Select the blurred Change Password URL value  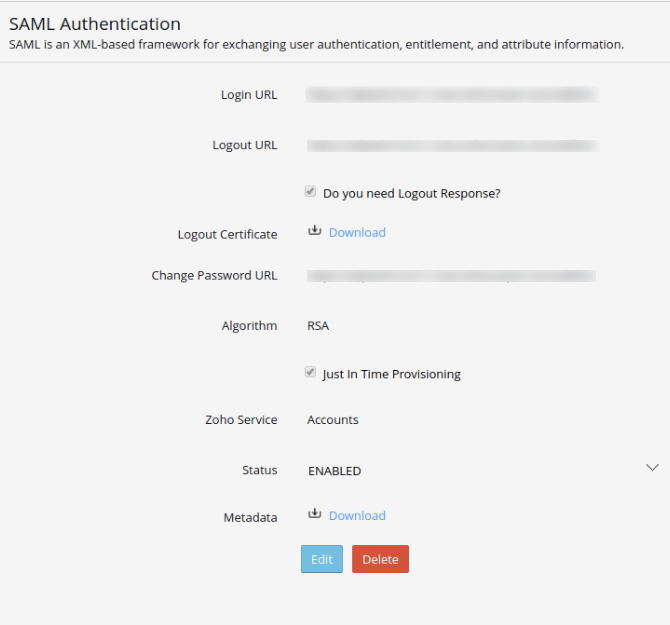pyautogui.click(x=450, y=275)
